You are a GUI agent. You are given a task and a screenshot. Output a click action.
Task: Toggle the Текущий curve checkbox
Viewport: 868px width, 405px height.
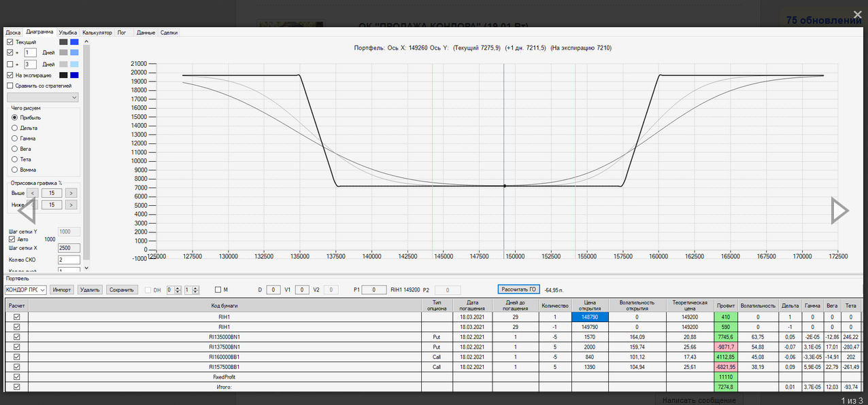click(x=10, y=42)
